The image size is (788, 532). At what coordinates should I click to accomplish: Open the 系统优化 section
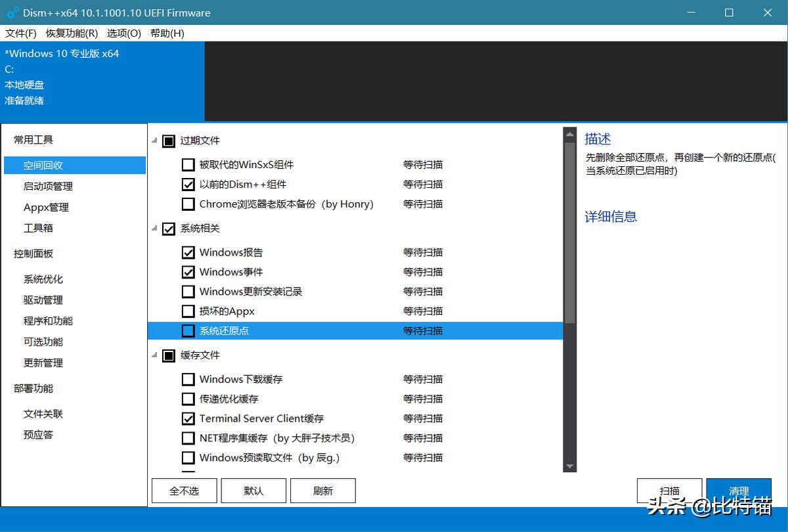tap(43, 278)
